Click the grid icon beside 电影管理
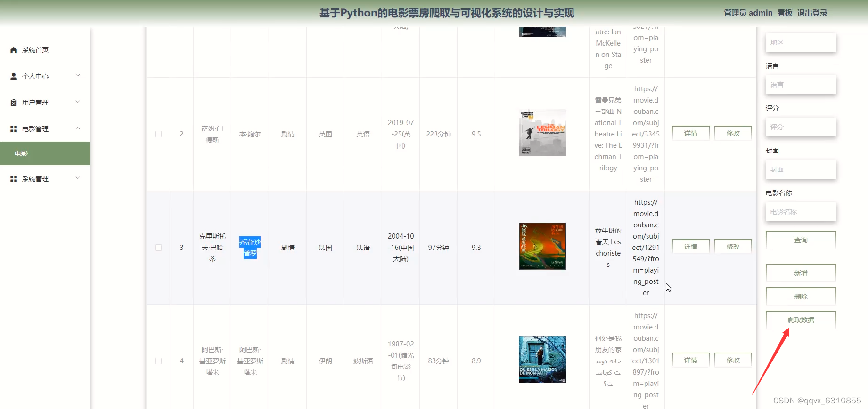This screenshot has width=868, height=409. [14, 129]
